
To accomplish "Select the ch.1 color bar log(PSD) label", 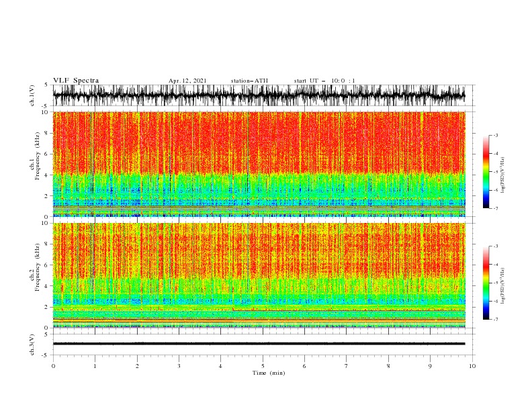I will pyautogui.click(x=503, y=175).
